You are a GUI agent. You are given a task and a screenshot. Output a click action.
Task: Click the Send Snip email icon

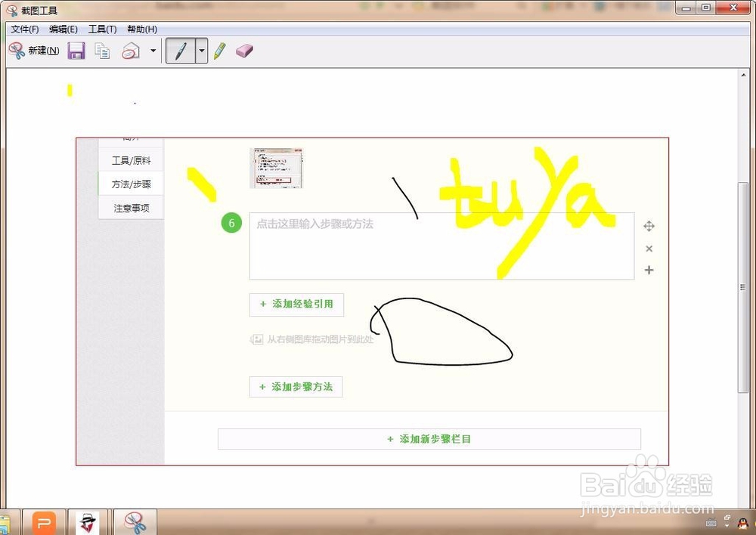click(129, 50)
